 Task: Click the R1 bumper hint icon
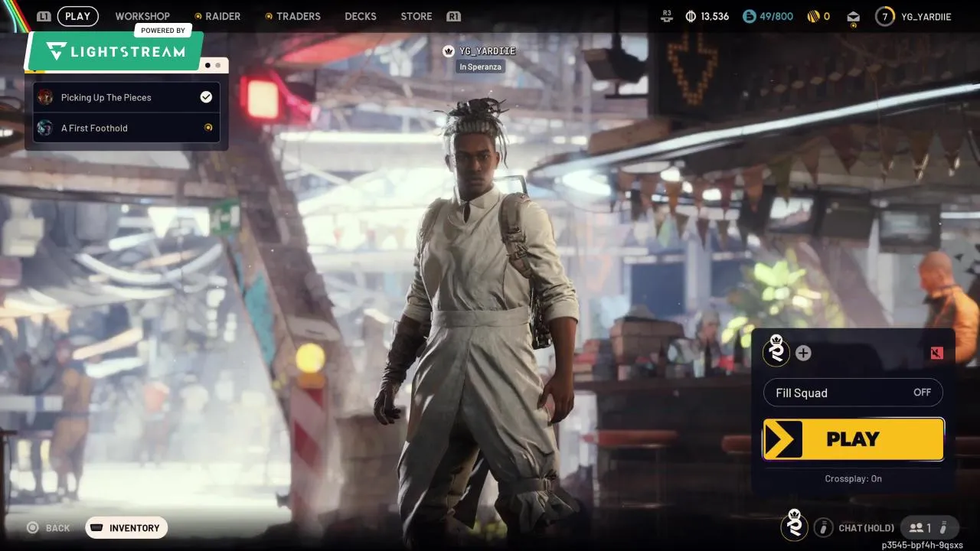click(453, 16)
